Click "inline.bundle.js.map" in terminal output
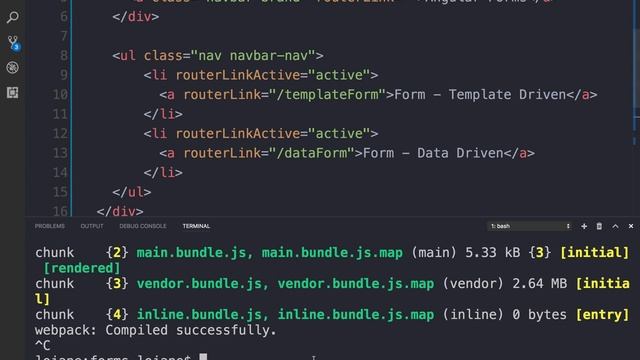Image resolution: width=640 pixels, height=360 pixels. (x=356, y=315)
